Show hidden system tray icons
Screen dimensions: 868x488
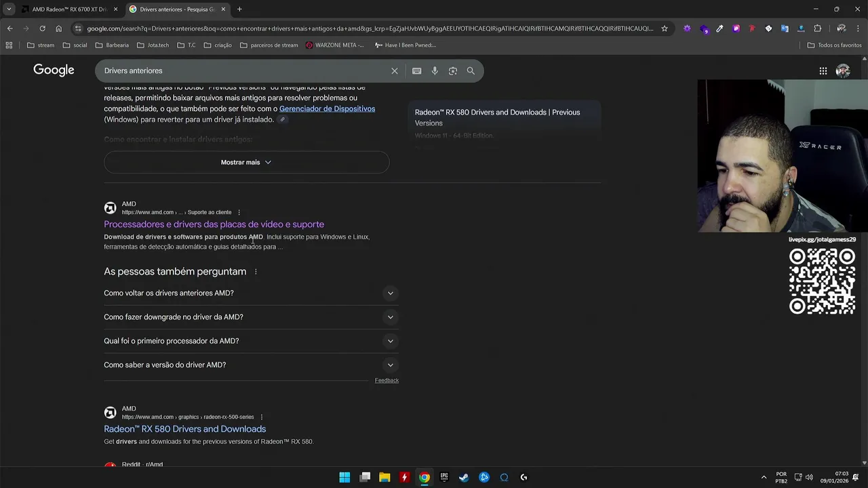point(764,477)
